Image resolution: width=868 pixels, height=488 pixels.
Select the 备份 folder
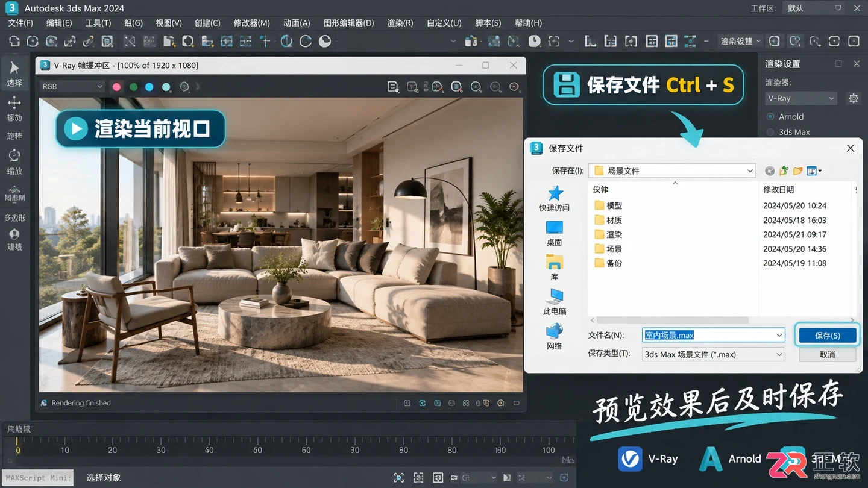[x=608, y=263]
